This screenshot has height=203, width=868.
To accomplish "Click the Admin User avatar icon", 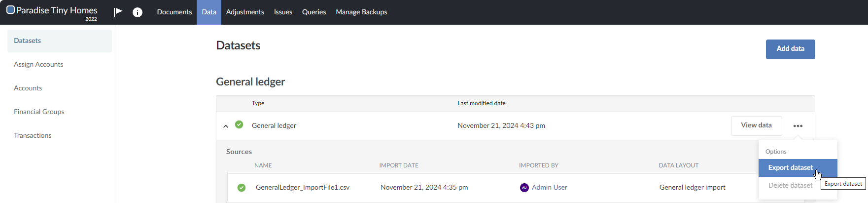I will click(524, 188).
